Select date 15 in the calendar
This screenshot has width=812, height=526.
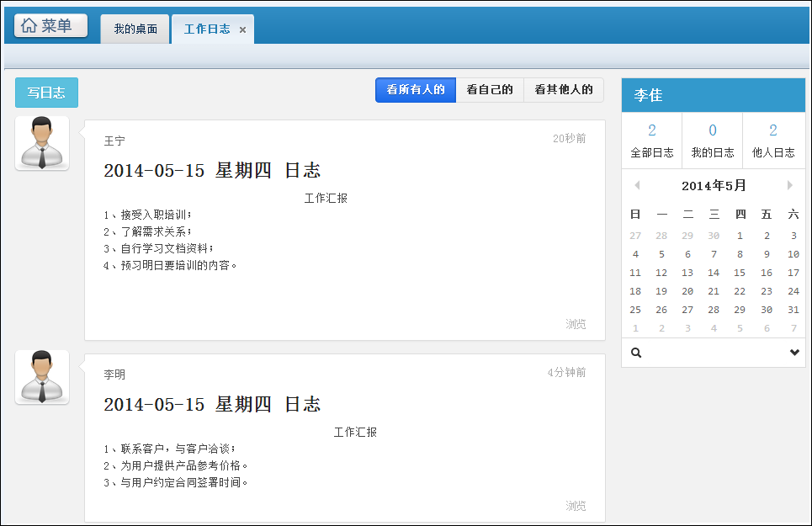740,273
